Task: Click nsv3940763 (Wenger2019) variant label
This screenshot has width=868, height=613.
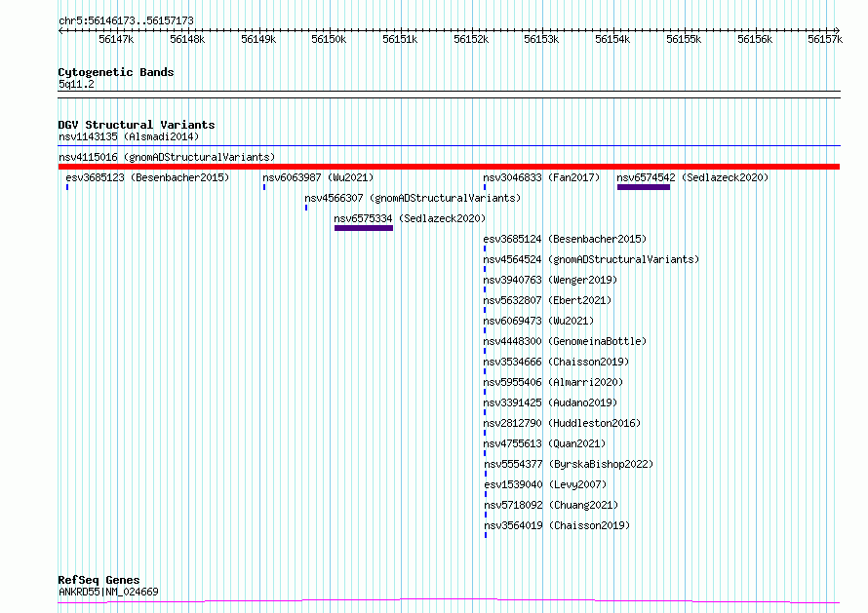Action: [550, 280]
